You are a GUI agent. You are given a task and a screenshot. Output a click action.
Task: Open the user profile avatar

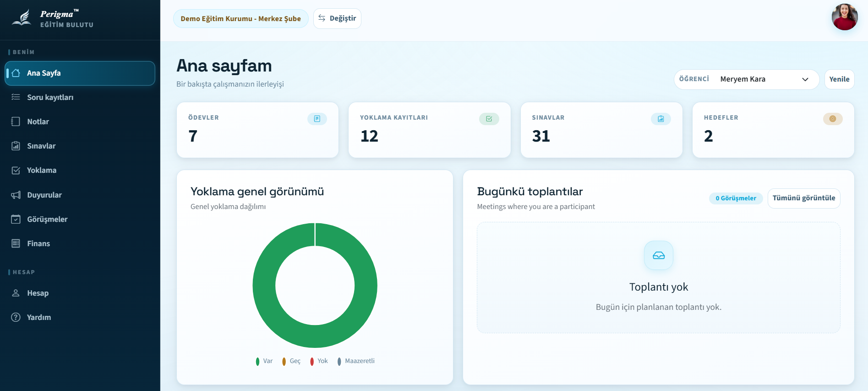click(x=844, y=17)
